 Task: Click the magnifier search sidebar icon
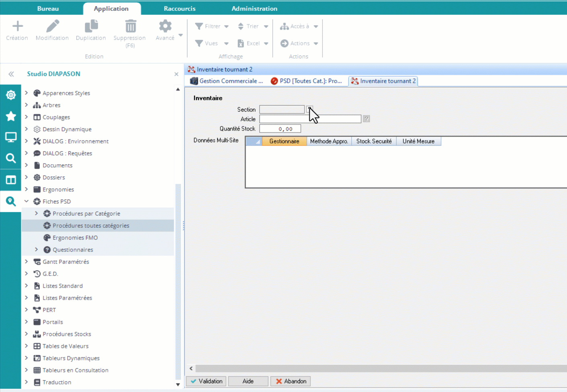(11, 158)
